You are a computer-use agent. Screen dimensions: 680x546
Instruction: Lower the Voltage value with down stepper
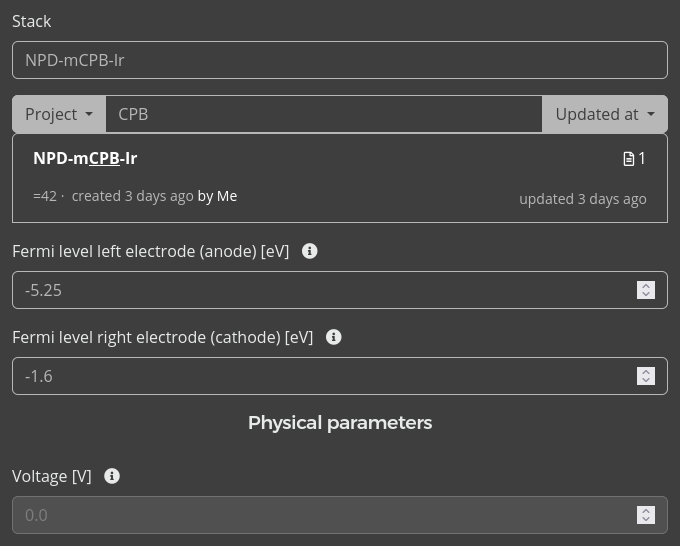tap(646, 520)
